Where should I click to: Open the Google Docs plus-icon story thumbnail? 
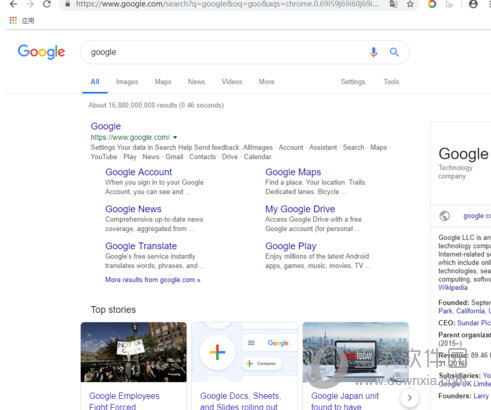point(245,352)
